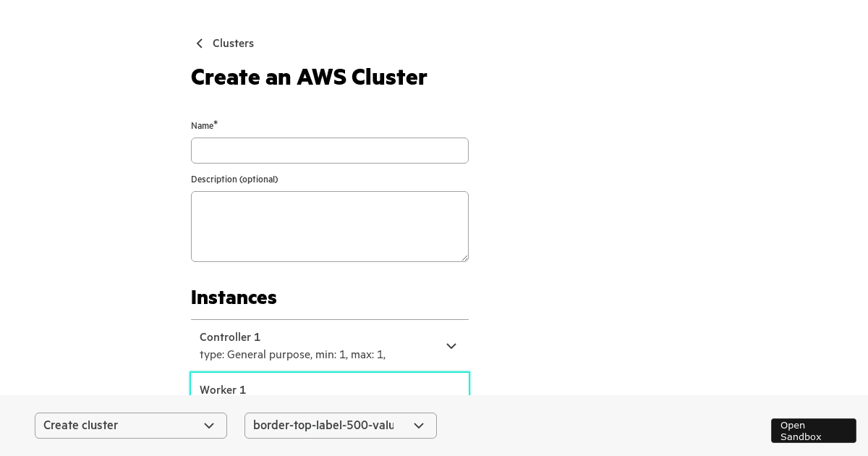Screen dimensions: 868x456
Task: Grab the Description textarea resize handle
Action: pyautogui.click(x=464, y=258)
